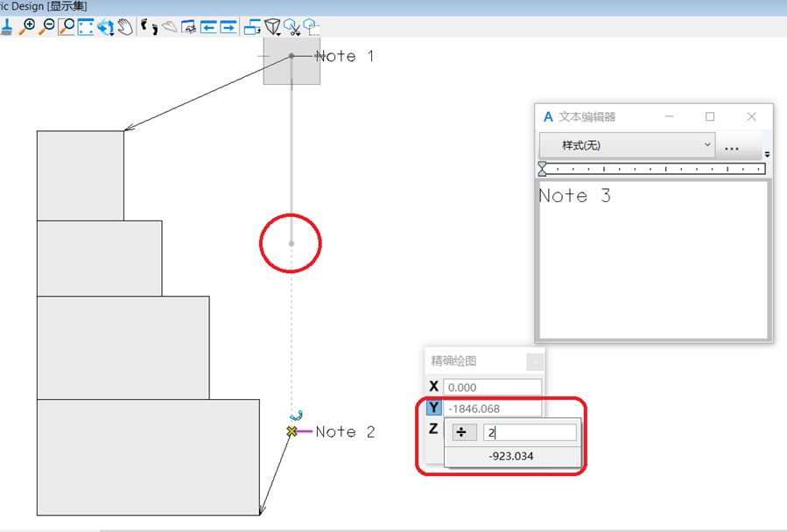Activate the Pan View hand tool
This screenshot has height=532, width=787.
tap(126, 27)
